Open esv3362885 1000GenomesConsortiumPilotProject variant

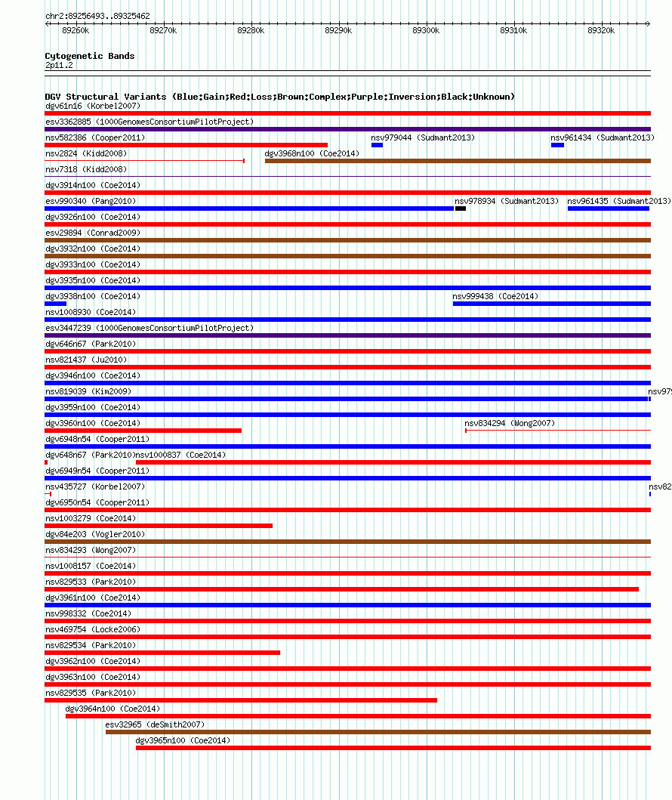coord(150,122)
